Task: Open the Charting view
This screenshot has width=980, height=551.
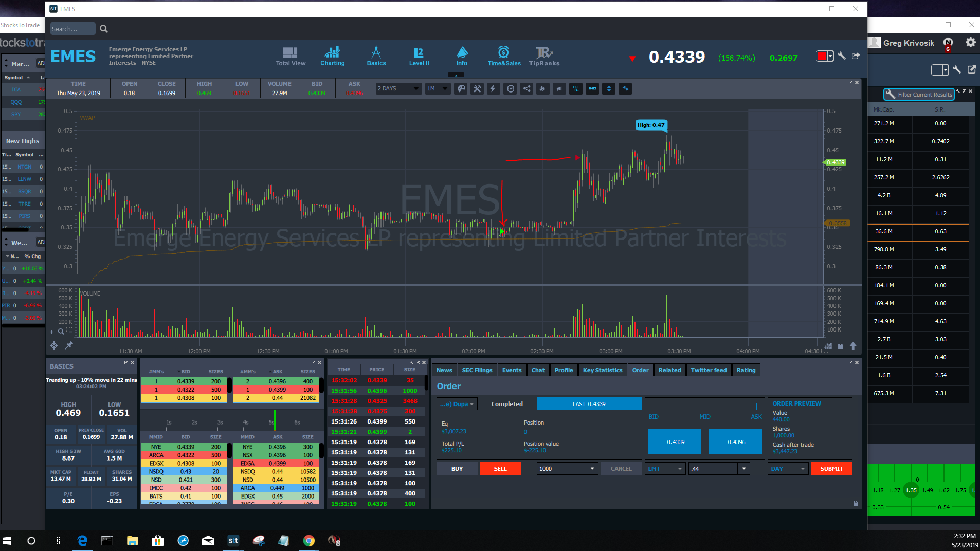Action: coord(333,56)
